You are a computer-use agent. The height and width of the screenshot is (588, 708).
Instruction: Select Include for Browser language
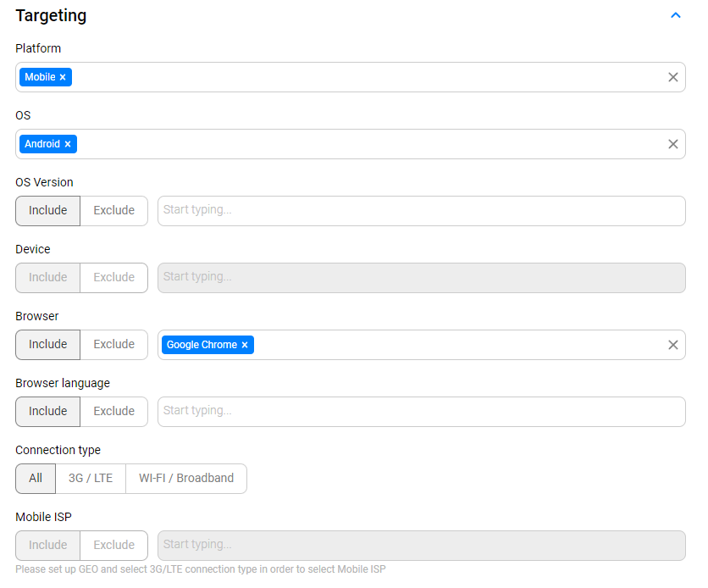tap(48, 412)
